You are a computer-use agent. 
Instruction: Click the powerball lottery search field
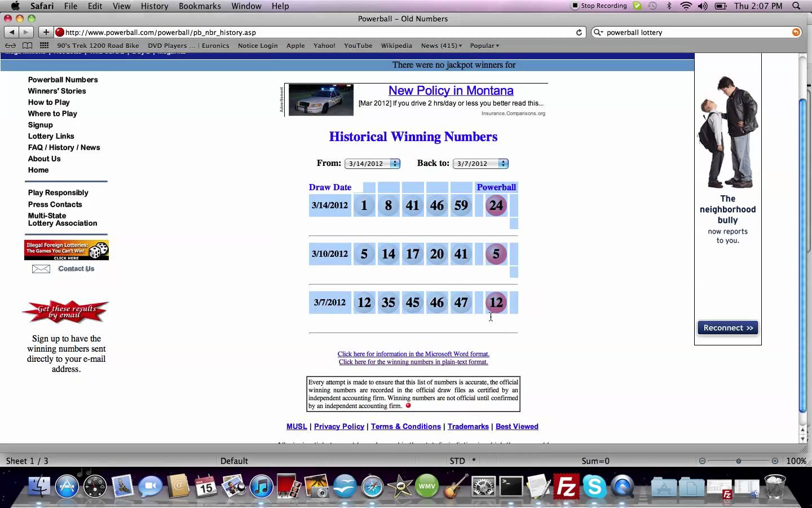(697, 32)
